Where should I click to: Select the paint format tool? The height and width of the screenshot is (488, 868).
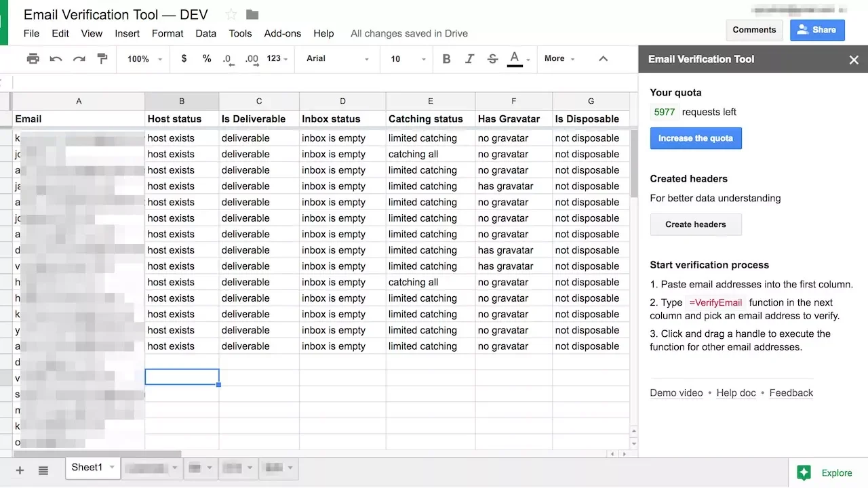(102, 59)
